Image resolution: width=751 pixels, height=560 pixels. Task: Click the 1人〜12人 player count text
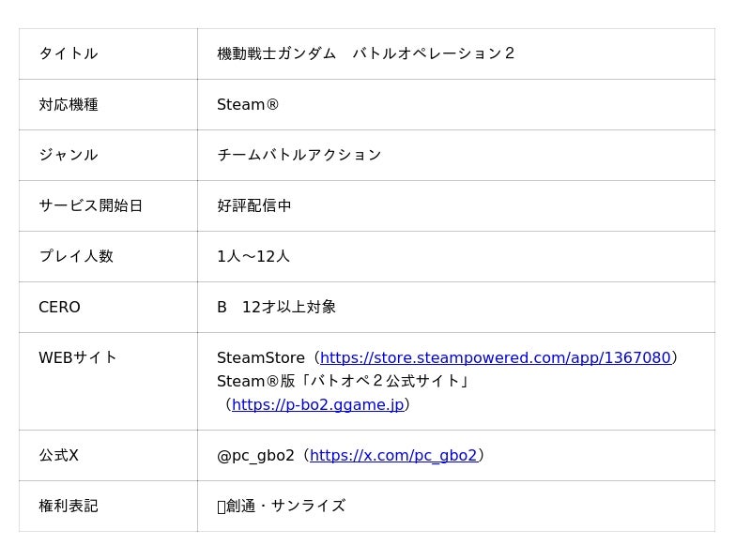click(x=253, y=256)
